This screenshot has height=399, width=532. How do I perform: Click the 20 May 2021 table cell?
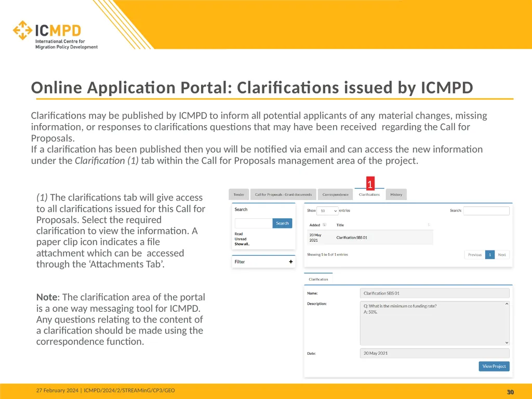[315, 237]
